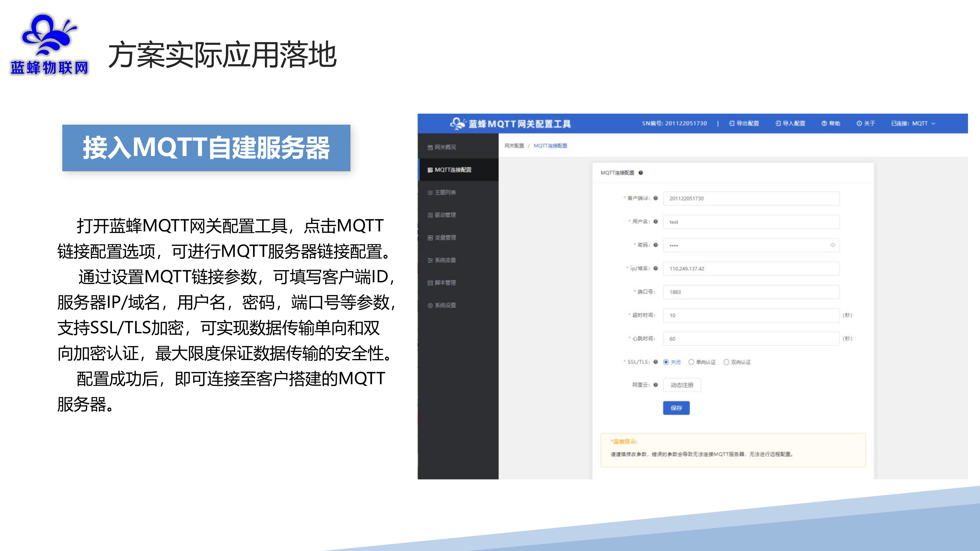Click the ip/域名 input field
Image resolution: width=980 pixels, height=551 pixels.
point(751,268)
